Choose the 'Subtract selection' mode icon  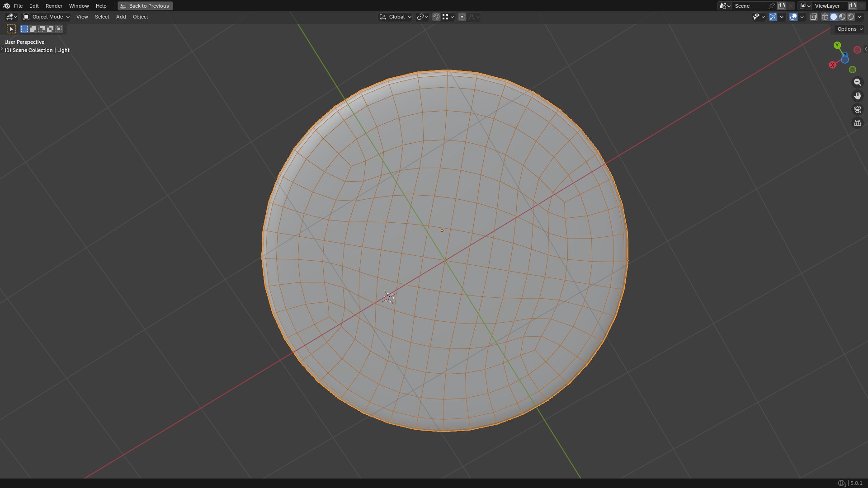click(42, 29)
